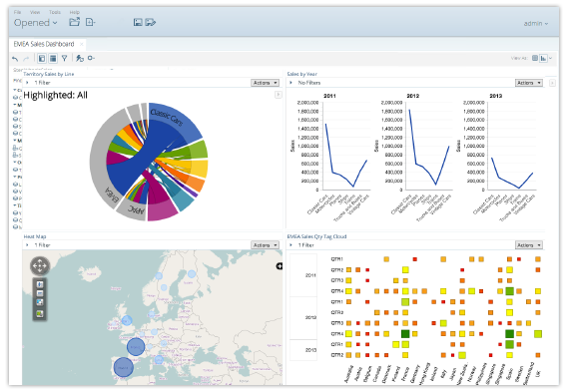Image resolution: width=569 pixels, height=392 pixels.
Task: Open the File menu
Action: click(17, 12)
